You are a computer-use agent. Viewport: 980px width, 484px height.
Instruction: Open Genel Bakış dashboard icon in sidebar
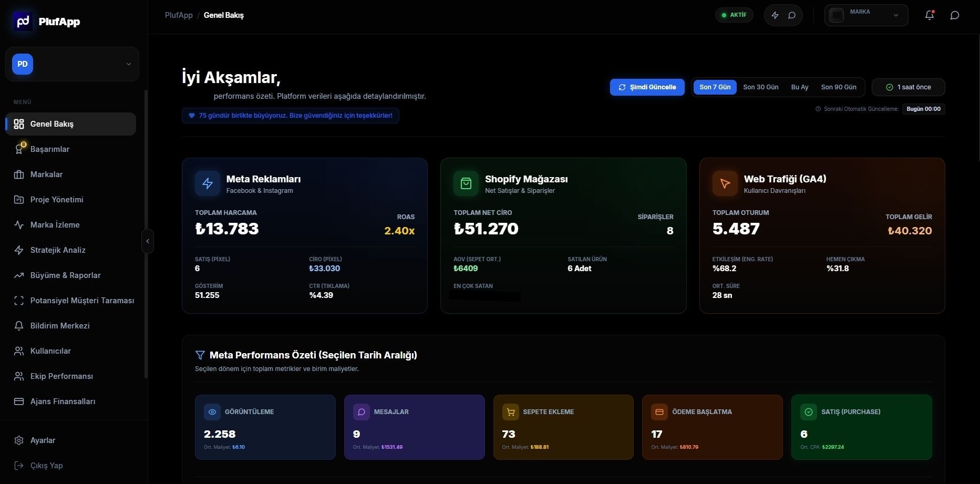click(x=19, y=124)
